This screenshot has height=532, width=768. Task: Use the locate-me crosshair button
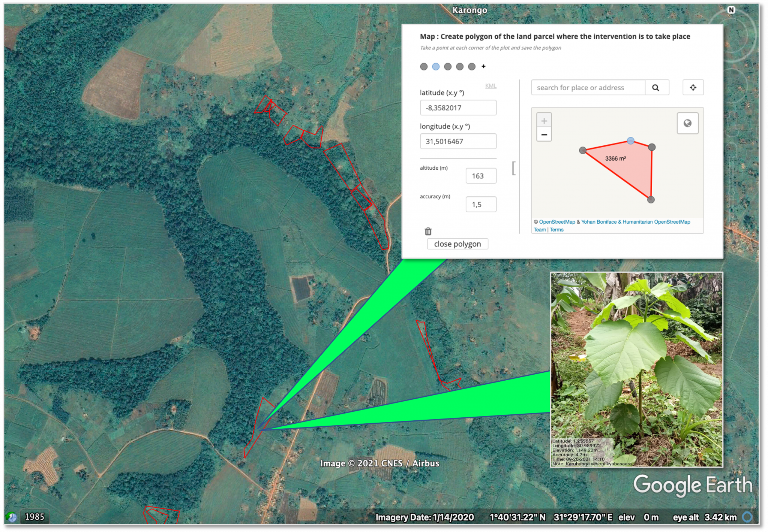pyautogui.click(x=693, y=87)
